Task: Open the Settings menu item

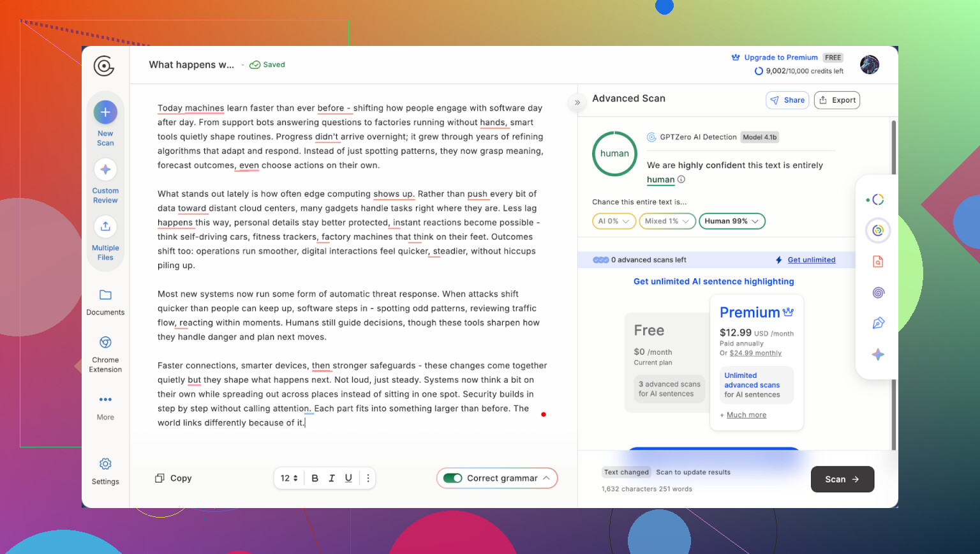Action: (105, 471)
